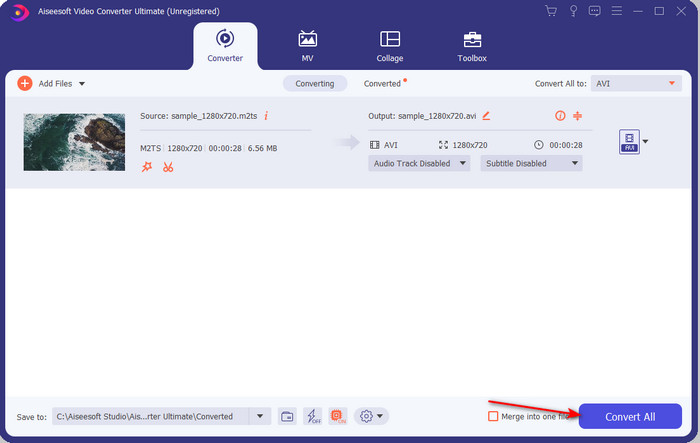This screenshot has width=700, height=443.
Task: Select the Converted sub-tab
Action: (x=383, y=84)
